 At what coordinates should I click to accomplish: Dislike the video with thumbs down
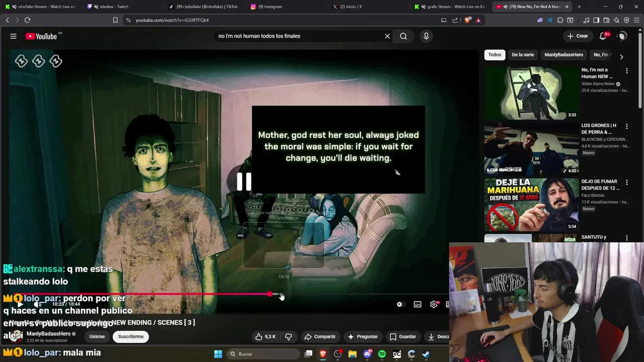289,337
